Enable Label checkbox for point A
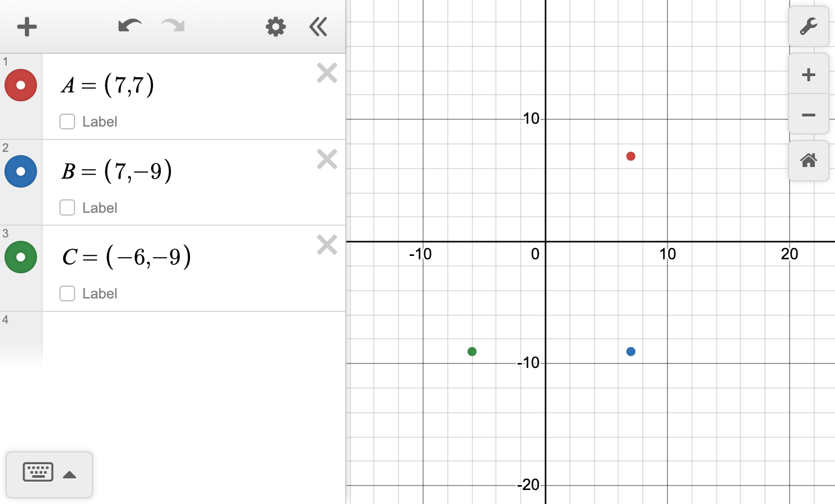This screenshot has height=504, width=835. pyautogui.click(x=67, y=122)
